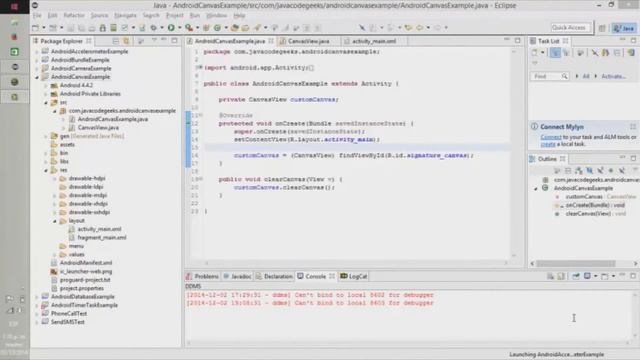
Task: Collapse AndroidCanvasExample class in Outline
Action: click(536, 189)
